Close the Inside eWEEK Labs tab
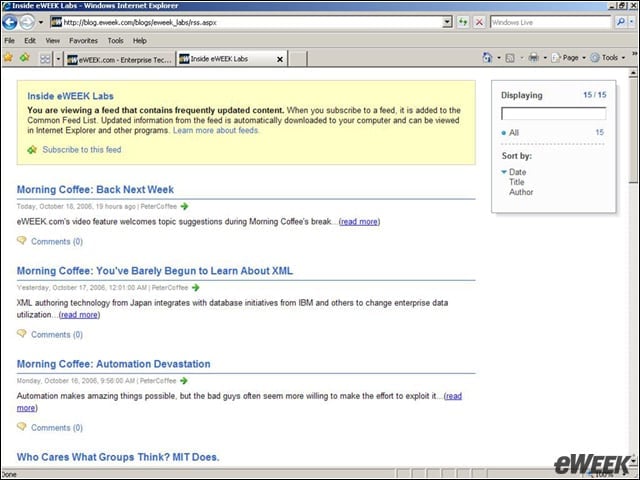 (280, 59)
